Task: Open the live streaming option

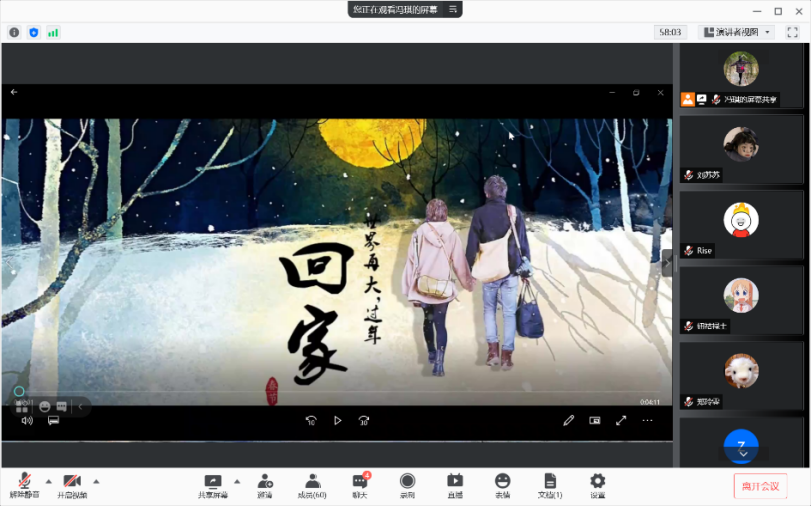Action: (455, 485)
